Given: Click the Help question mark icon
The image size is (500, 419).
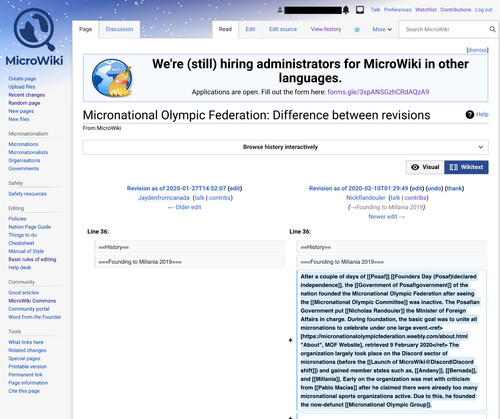Looking at the screenshot, I should [x=470, y=115].
